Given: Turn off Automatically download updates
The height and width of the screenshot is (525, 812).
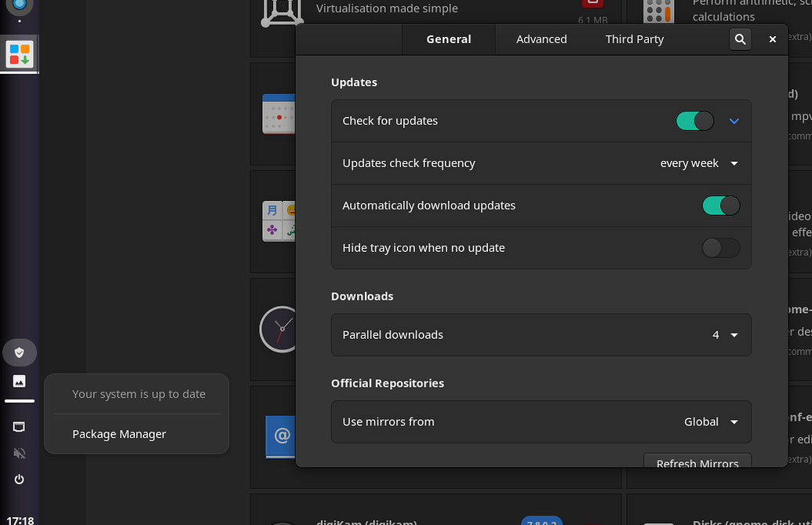Looking at the screenshot, I should pos(720,205).
